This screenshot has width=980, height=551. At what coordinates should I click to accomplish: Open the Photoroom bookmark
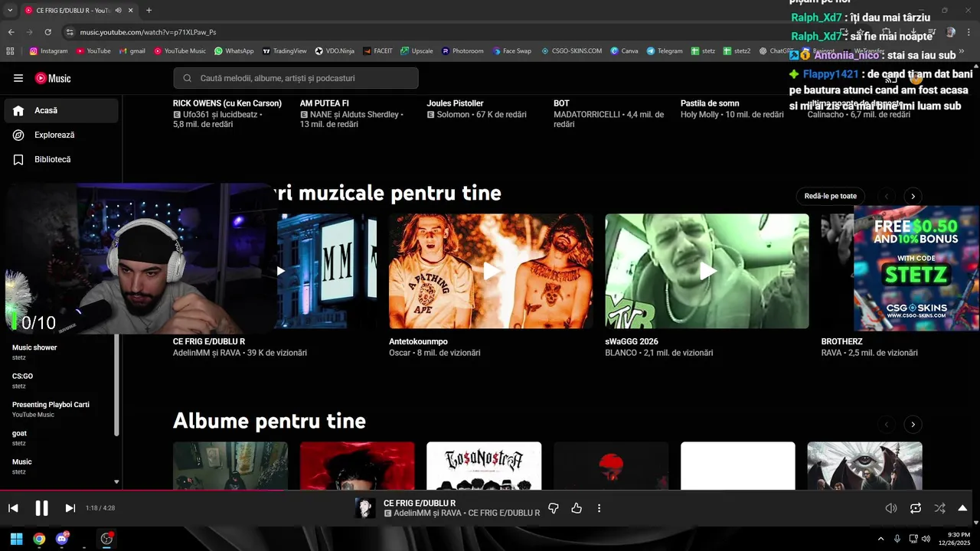[x=462, y=51]
